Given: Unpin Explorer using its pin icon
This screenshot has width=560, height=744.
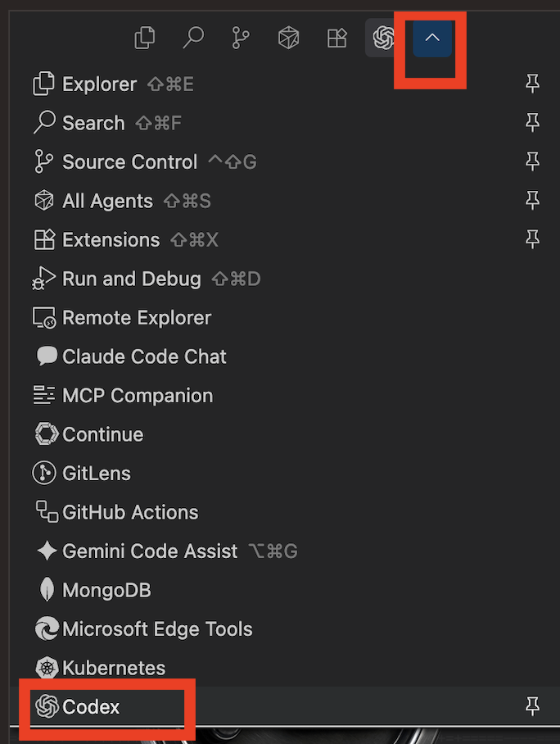Looking at the screenshot, I should tap(532, 84).
